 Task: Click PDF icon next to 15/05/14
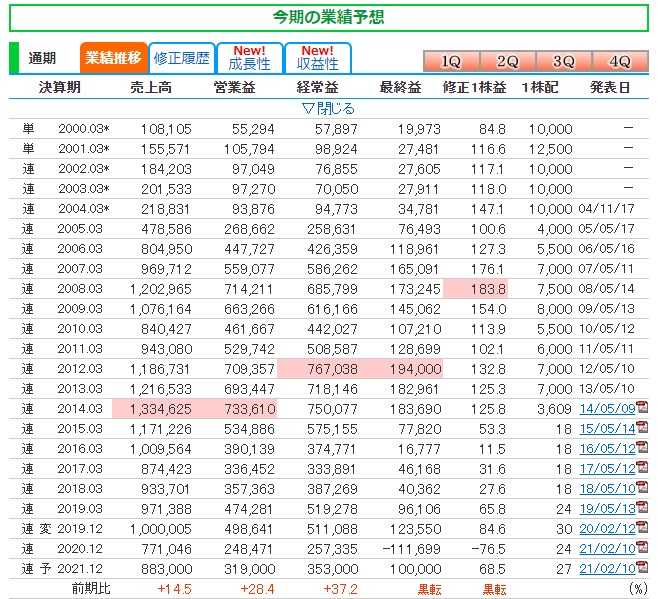coord(643,428)
